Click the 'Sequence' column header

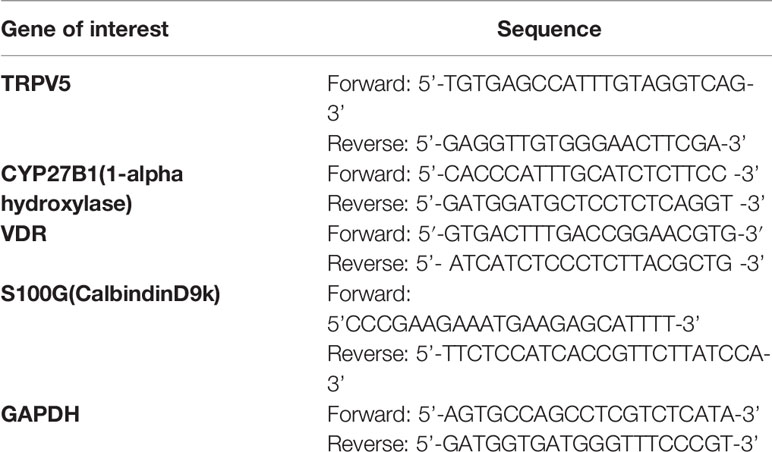click(x=549, y=30)
